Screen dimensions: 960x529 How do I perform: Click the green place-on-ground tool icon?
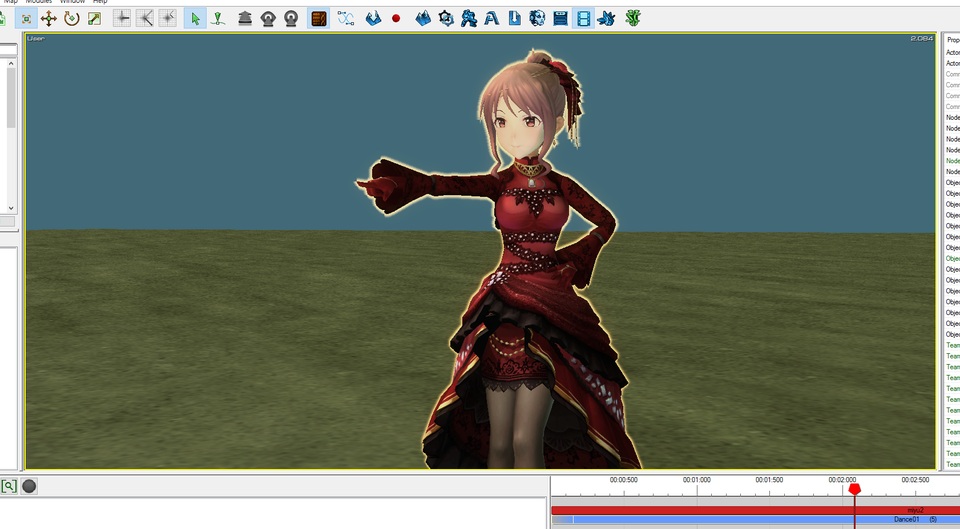click(x=218, y=18)
